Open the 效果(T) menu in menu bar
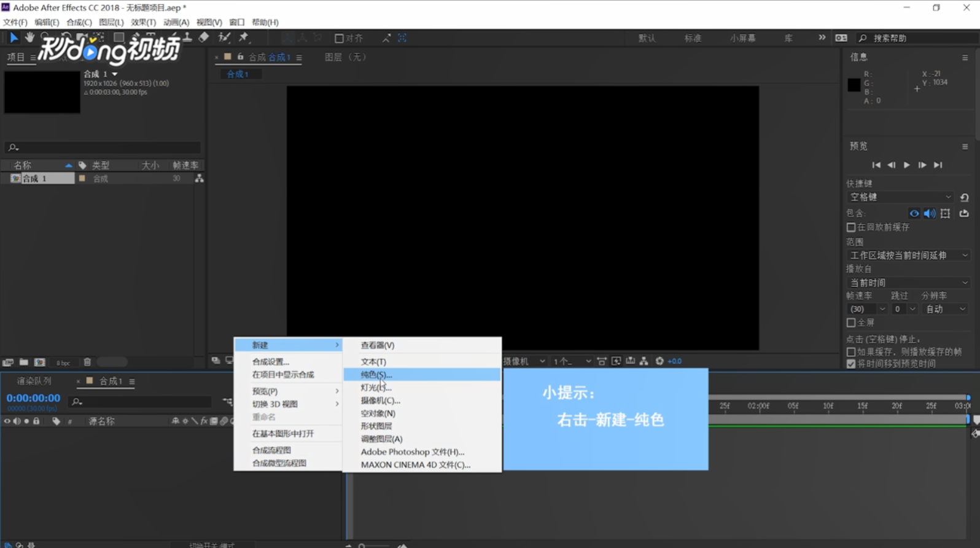980x548 pixels. click(x=143, y=22)
